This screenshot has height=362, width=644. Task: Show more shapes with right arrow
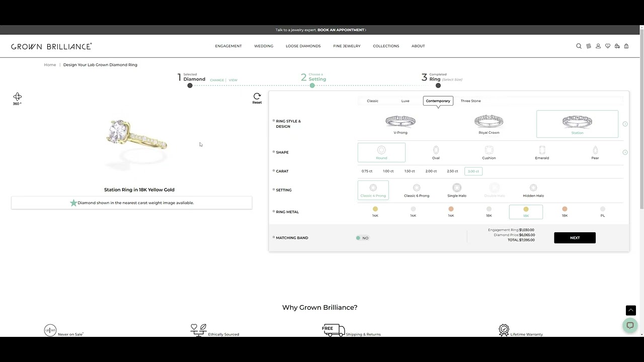625,152
